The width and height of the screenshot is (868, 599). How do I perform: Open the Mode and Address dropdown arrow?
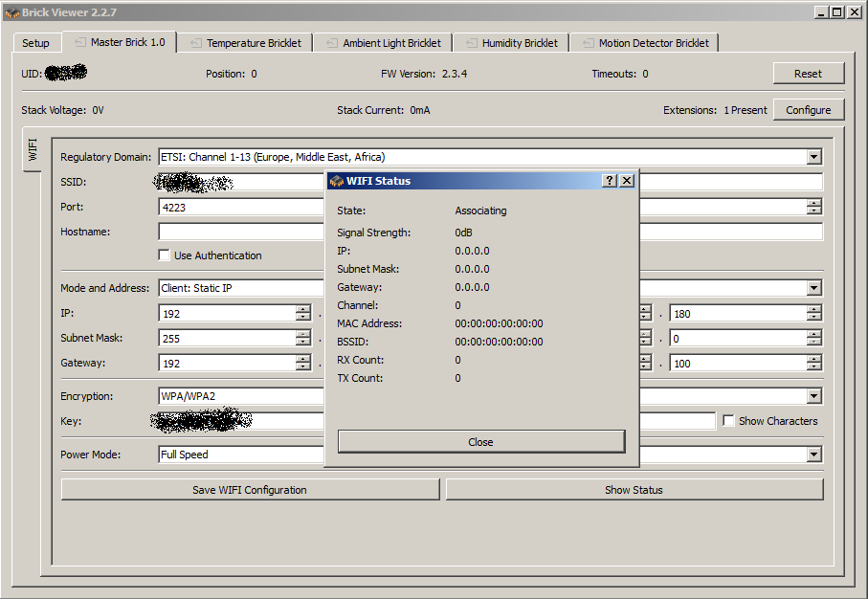(813, 288)
